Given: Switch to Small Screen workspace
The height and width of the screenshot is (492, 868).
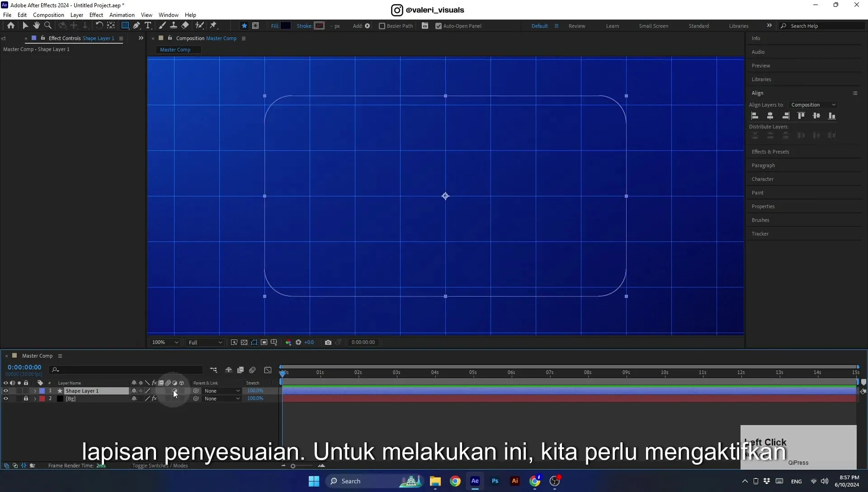Looking at the screenshot, I should coord(653,26).
